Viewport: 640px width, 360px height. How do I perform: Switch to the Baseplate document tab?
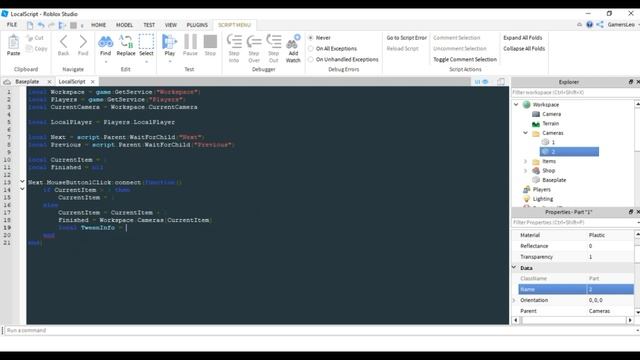27,82
